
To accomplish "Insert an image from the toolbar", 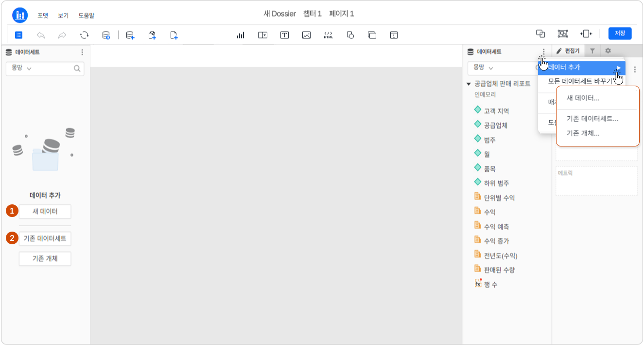I will (306, 35).
